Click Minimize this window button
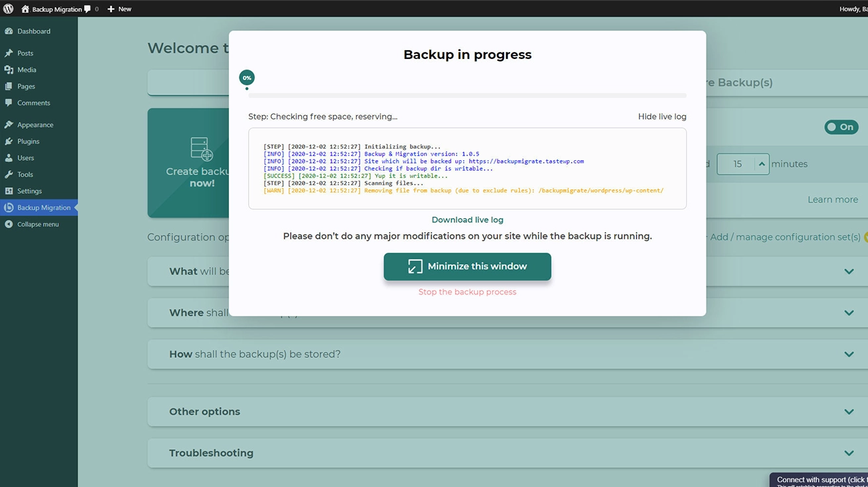 coord(467,267)
